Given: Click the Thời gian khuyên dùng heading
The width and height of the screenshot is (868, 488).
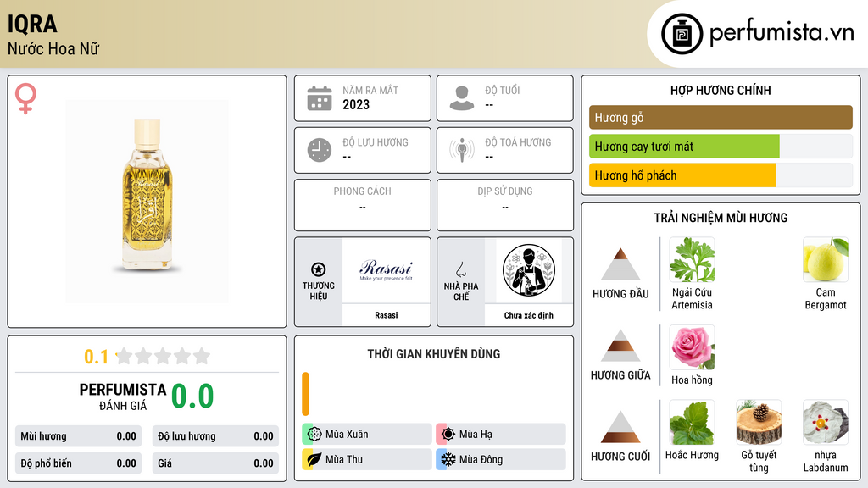Looking at the screenshot, I should (434, 353).
